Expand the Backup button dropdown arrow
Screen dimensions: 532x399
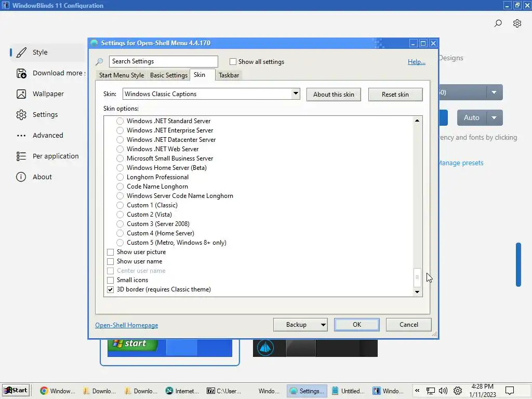pos(323,325)
